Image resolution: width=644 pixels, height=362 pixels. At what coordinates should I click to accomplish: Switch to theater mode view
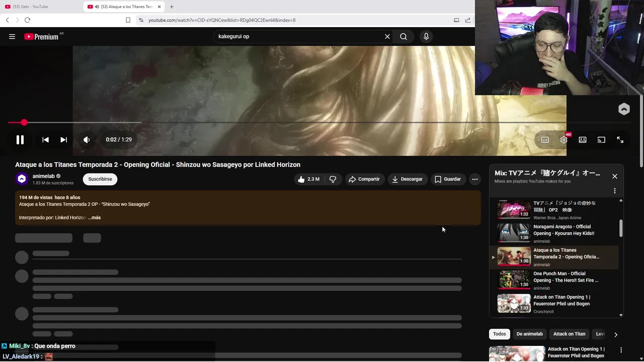click(583, 140)
